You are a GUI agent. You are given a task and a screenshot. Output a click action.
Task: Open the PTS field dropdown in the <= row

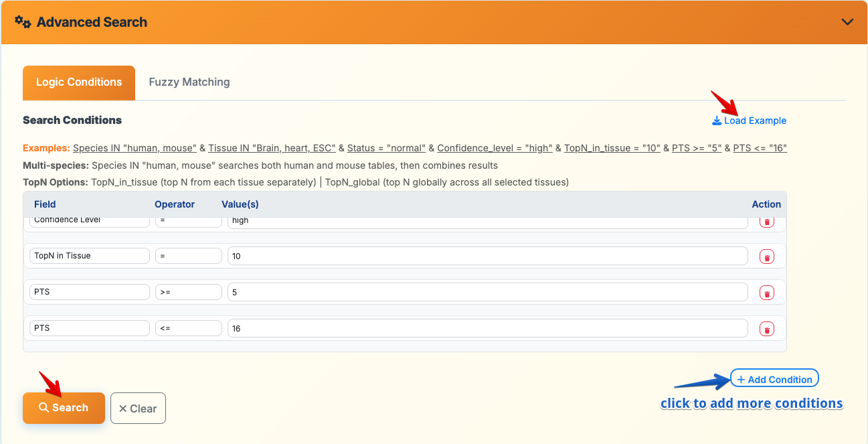point(90,328)
